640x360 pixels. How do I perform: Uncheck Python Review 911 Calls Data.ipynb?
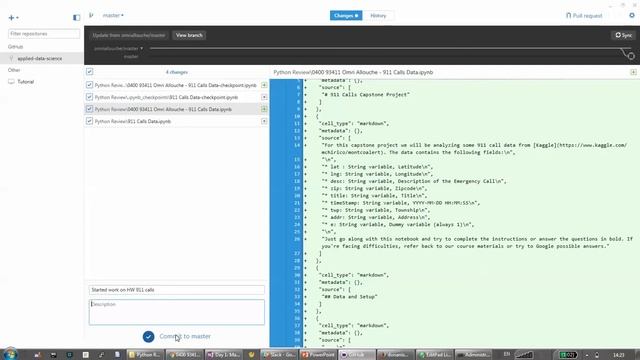pos(89,121)
